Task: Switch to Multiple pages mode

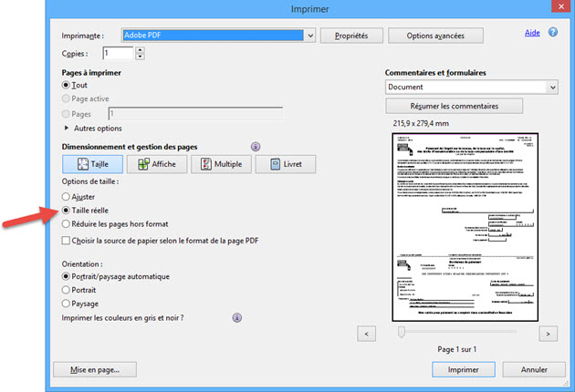Action: click(x=221, y=164)
